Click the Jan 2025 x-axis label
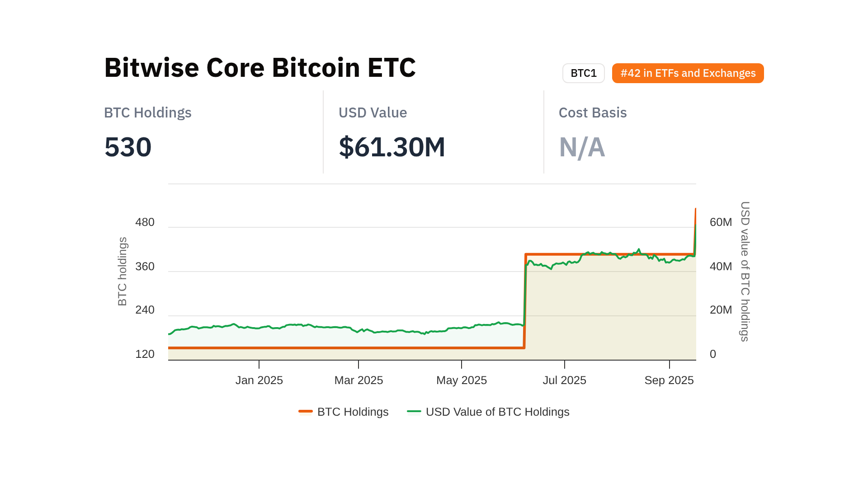868x488 pixels. tap(259, 380)
